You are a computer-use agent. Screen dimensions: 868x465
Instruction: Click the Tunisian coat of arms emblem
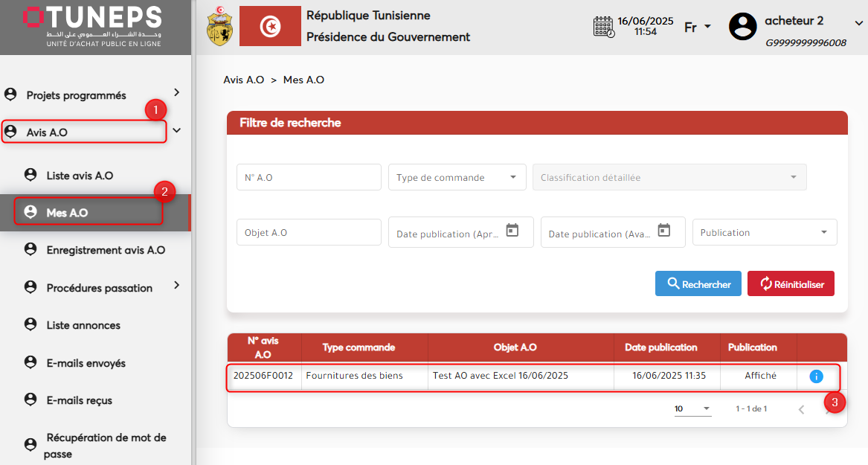[219, 27]
